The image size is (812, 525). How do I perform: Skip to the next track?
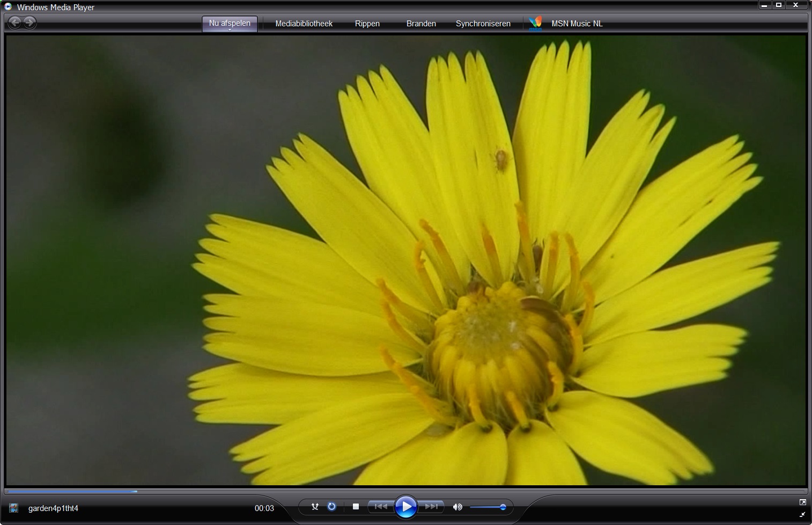431,506
